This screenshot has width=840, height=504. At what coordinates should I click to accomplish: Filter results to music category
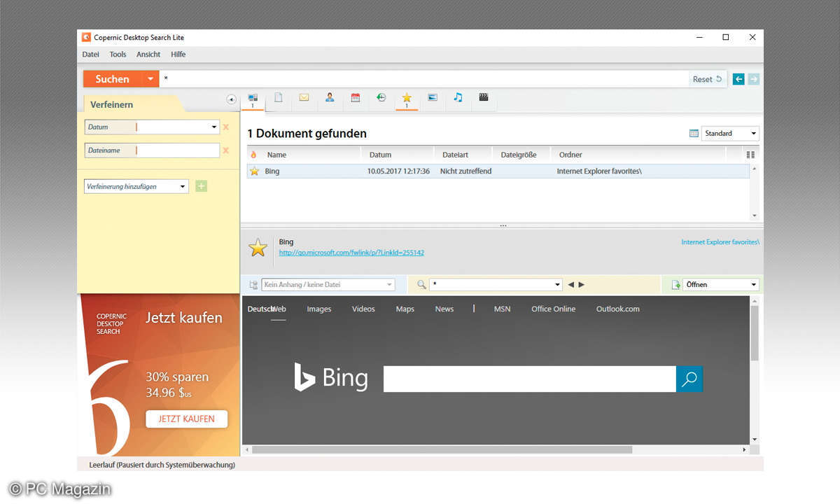(458, 98)
